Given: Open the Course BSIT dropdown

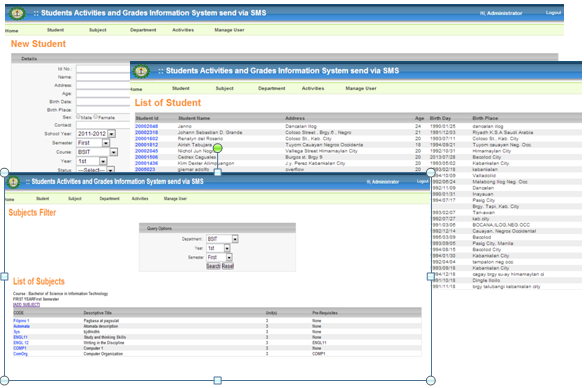Looking at the screenshot, I should (114, 152).
